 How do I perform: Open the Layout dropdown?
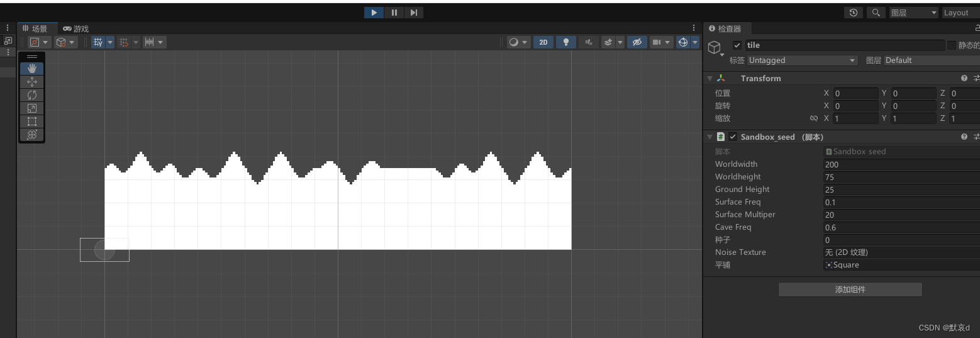tap(960, 13)
